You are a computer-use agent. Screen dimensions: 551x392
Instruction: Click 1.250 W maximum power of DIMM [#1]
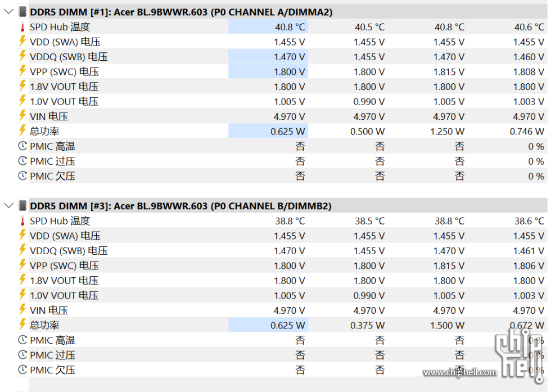(x=447, y=132)
